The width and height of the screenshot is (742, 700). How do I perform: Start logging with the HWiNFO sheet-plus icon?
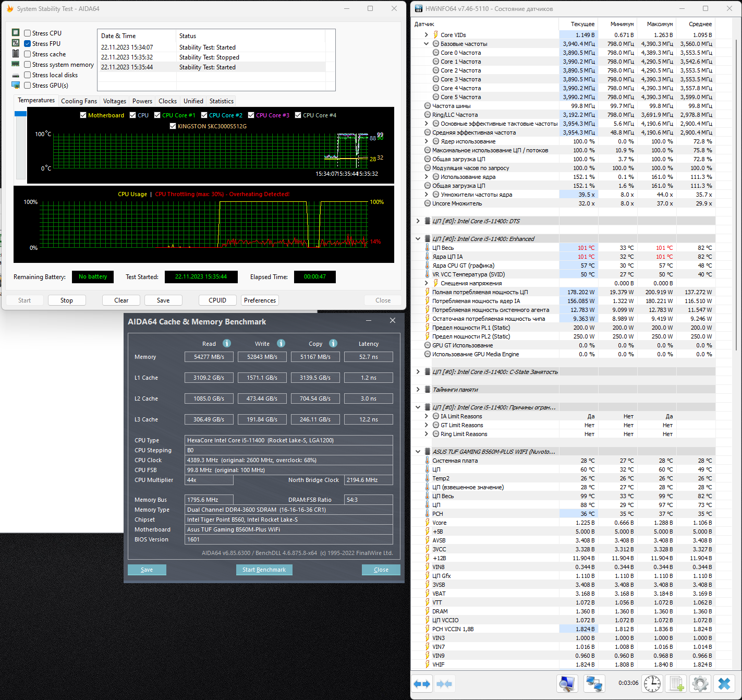(x=676, y=683)
